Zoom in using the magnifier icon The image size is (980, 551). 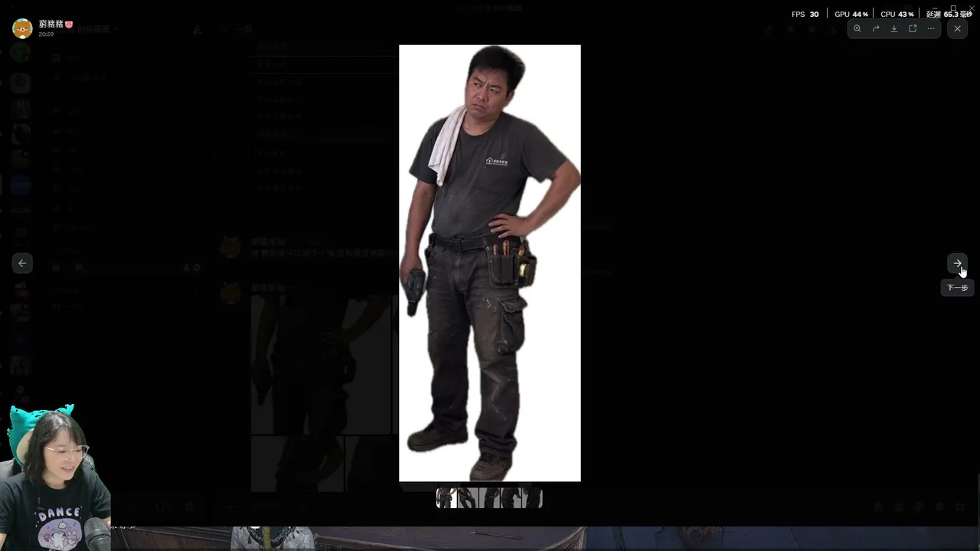(x=857, y=28)
